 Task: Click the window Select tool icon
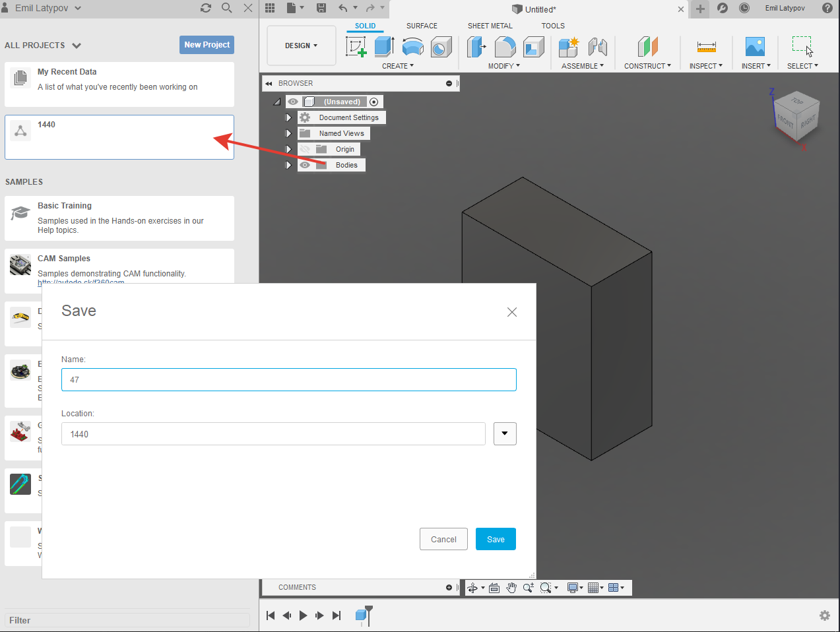pyautogui.click(x=802, y=46)
